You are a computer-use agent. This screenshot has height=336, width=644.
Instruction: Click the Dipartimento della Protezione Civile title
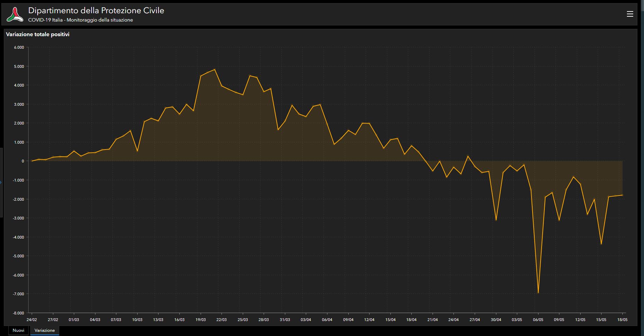(x=96, y=10)
